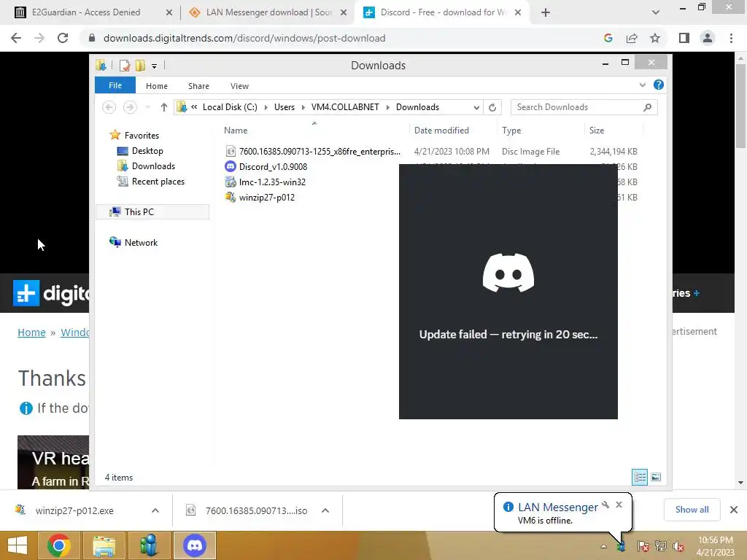747x560 pixels.
Task: Close Chrome downloads bar
Action: (734, 510)
